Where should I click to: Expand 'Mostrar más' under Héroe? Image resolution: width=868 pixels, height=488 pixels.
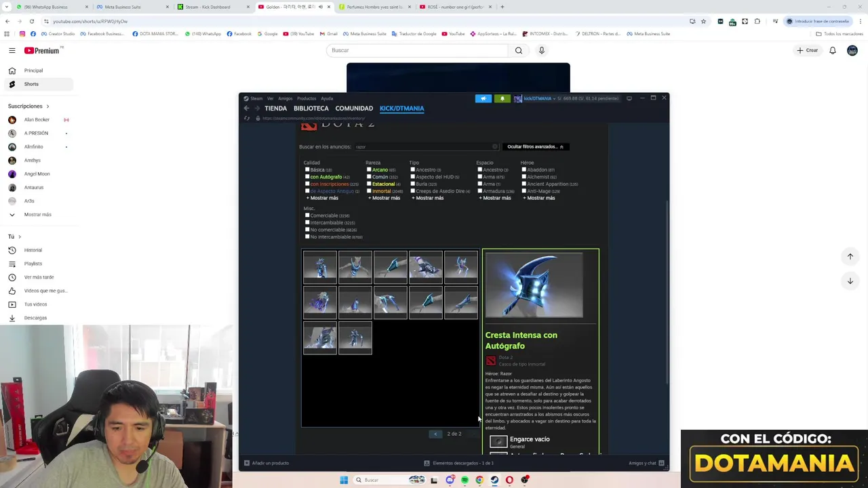(x=539, y=198)
